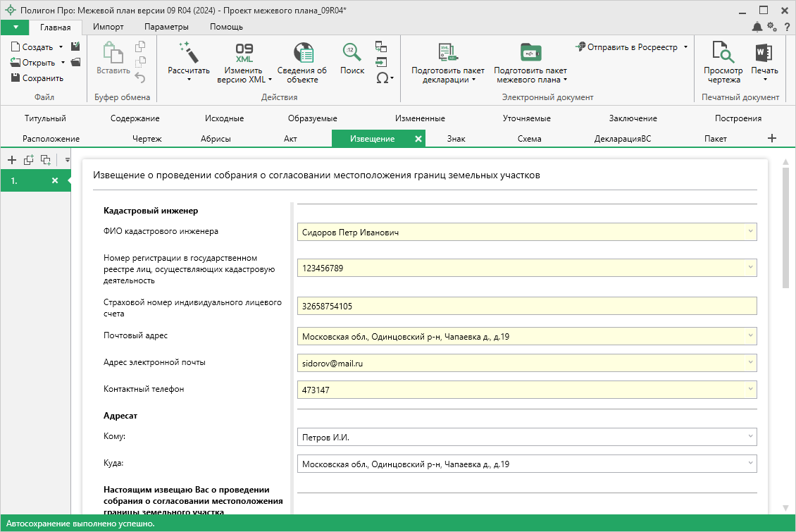
Task: Open Отправить в Росреестр dropdown arrow
Action: pos(685,47)
